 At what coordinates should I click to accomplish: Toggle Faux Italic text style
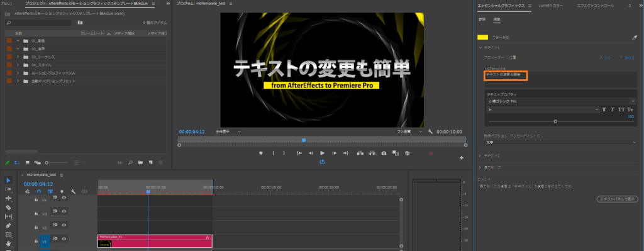coord(613,109)
